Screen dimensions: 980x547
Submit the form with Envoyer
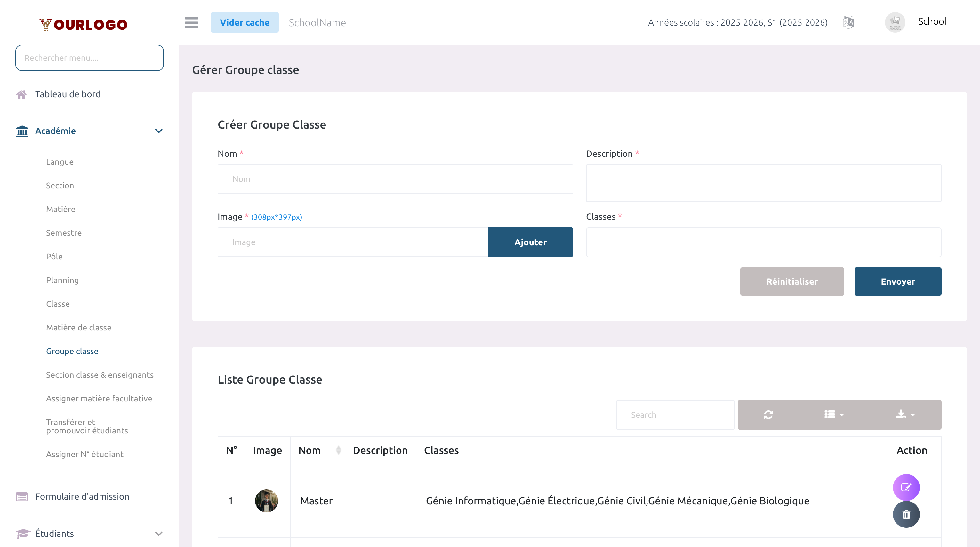click(x=898, y=281)
